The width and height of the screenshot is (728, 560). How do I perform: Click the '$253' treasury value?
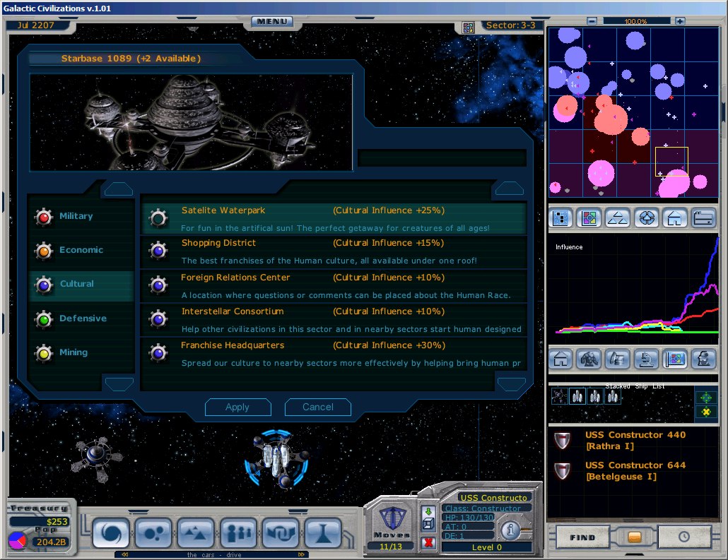pos(57,521)
